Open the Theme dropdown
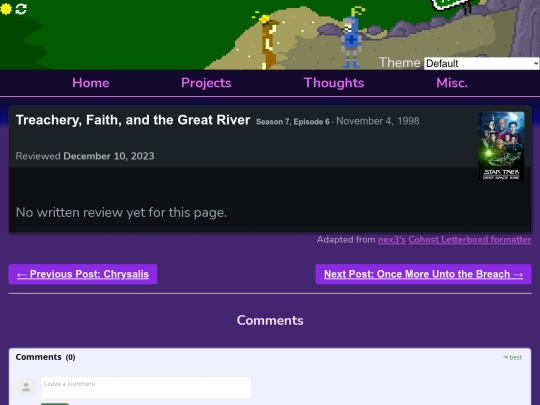The image size is (540, 405). [x=481, y=63]
